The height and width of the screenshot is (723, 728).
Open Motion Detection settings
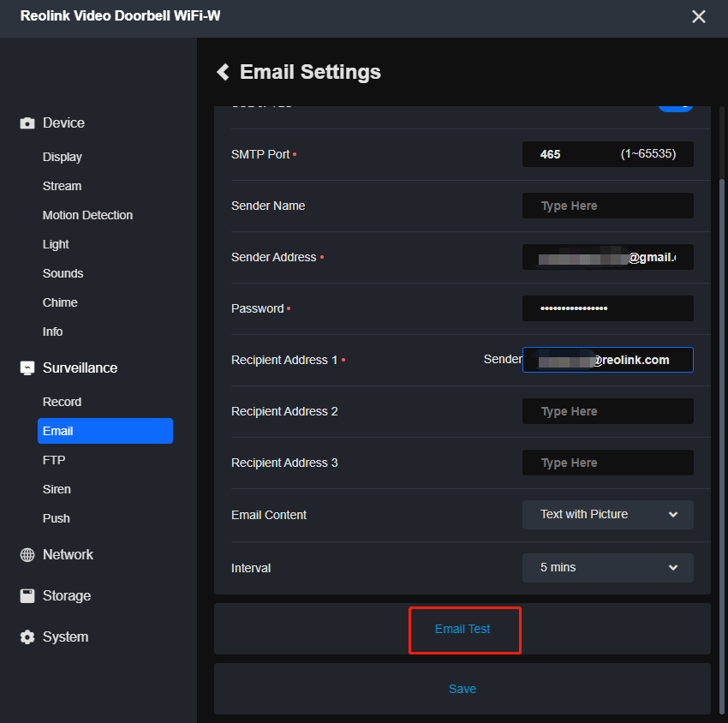tap(87, 215)
